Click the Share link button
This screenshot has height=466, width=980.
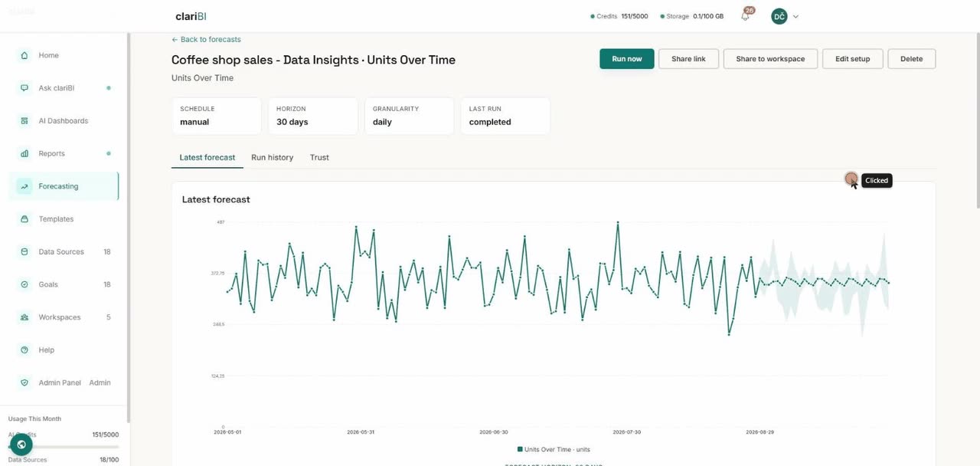click(x=688, y=59)
